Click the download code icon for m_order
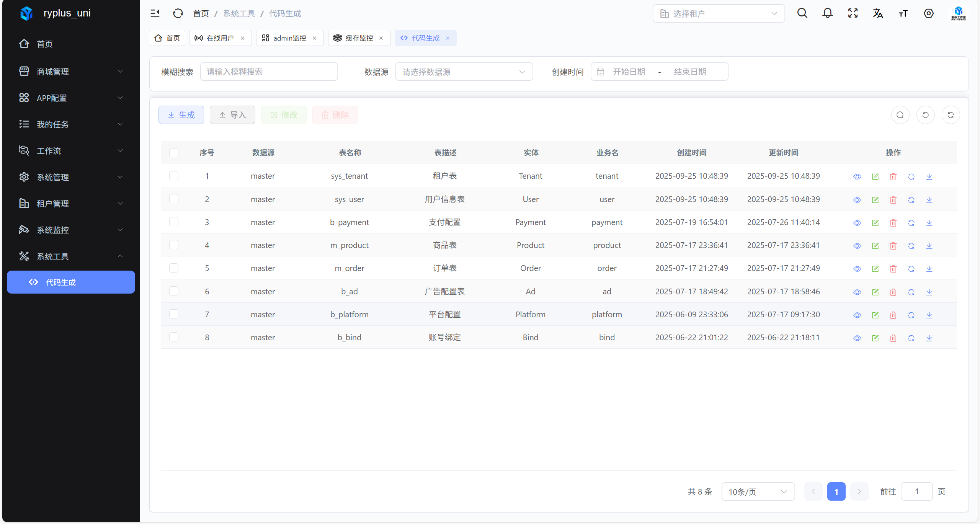Screen dimensions: 980x524 (929, 269)
